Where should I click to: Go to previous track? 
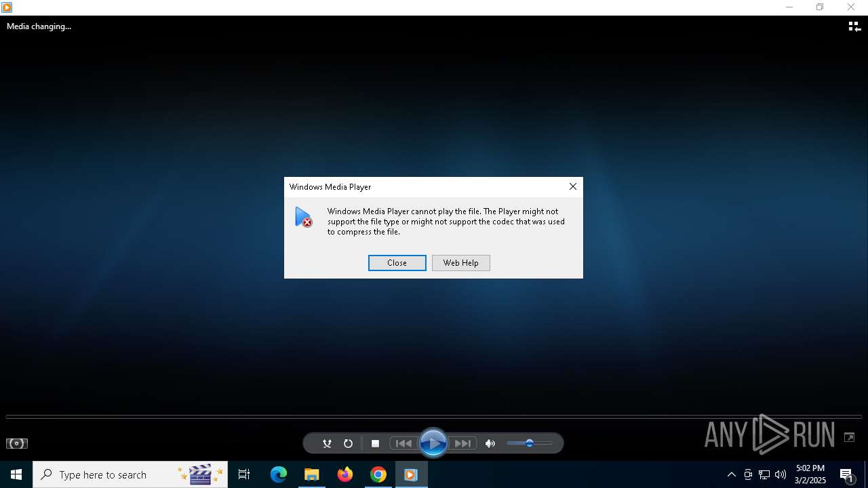pos(404,443)
